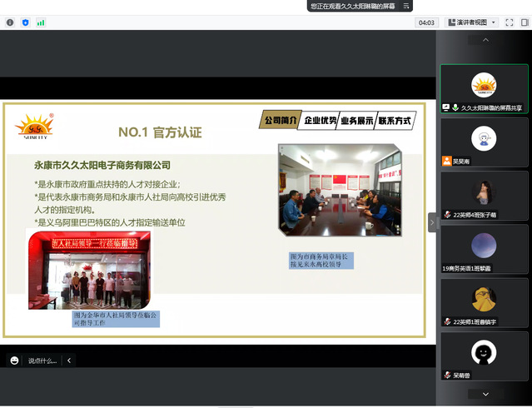Click muted mic icon of 22英师1班 participant
The image size is (532, 408).
tap(448, 321)
